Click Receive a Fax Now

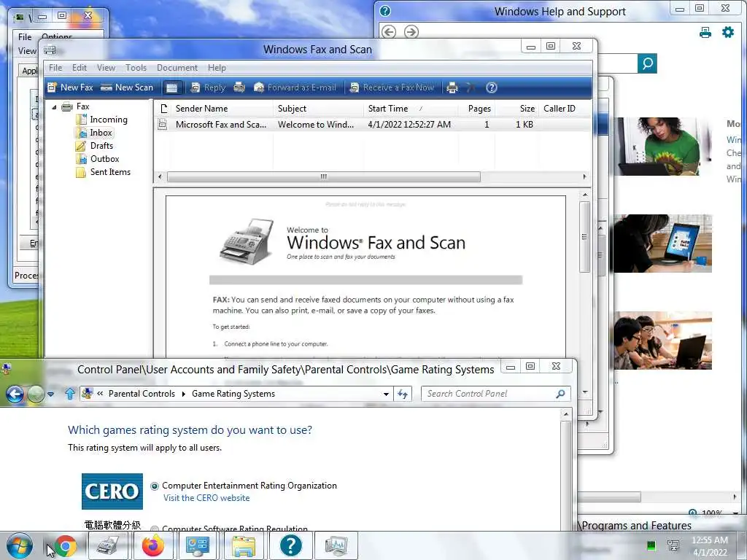pyautogui.click(x=392, y=87)
